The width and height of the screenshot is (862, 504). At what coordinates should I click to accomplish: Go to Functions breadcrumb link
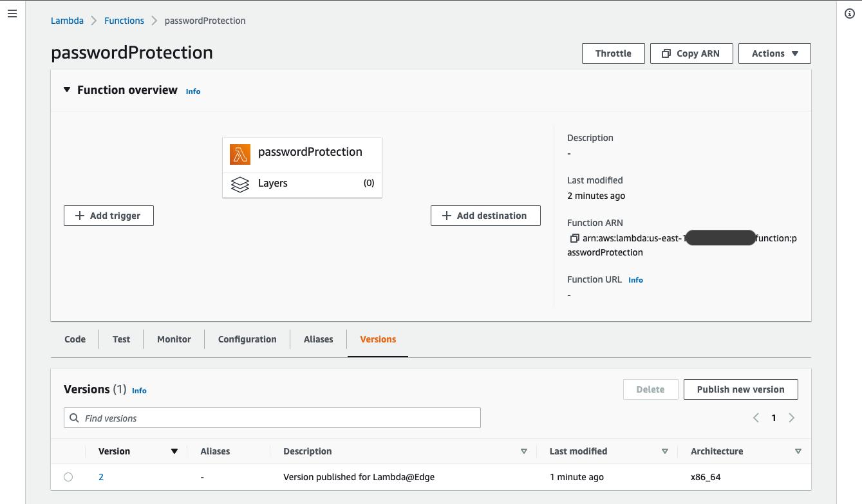tap(124, 21)
